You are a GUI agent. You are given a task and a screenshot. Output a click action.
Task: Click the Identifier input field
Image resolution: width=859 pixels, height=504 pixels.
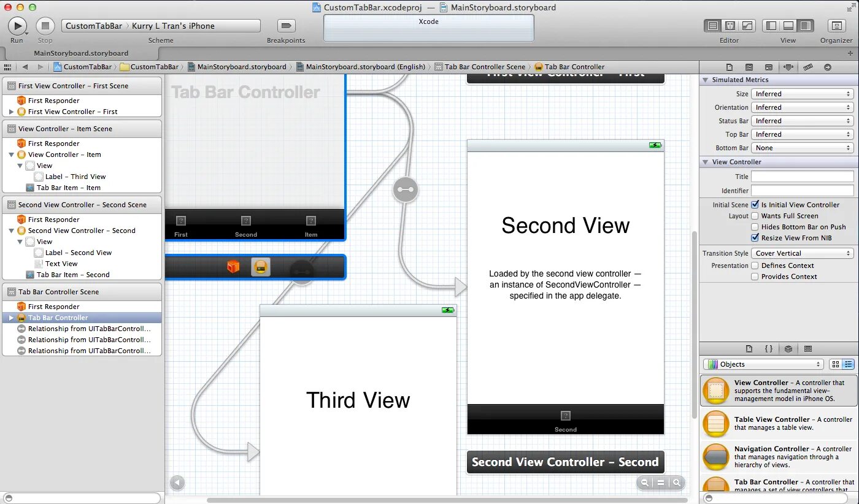tap(803, 191)
